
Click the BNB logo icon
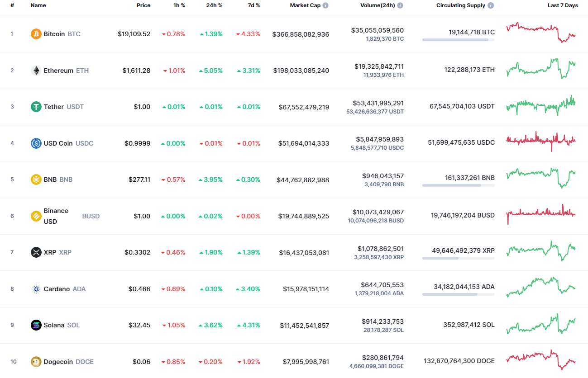tap(36, 180)
